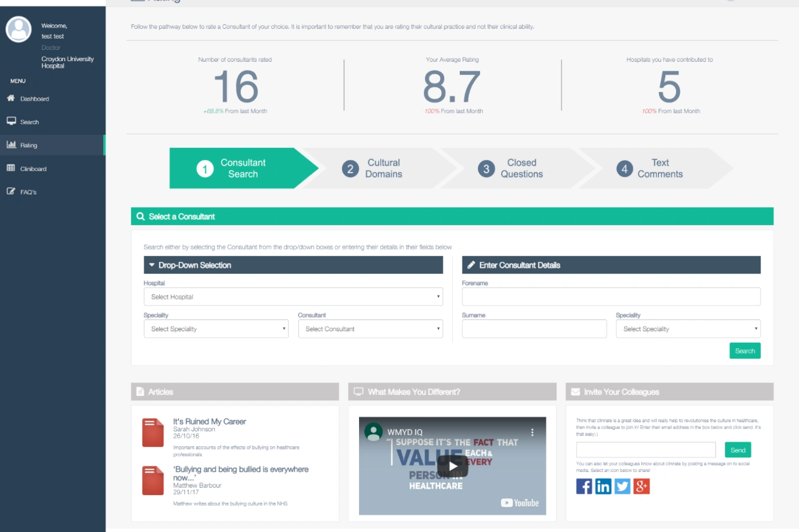This screenshot has height=532, width=799.
Task: Click the magnifier icon beside Select a Consultant
Action: click(x=141, y=216)
